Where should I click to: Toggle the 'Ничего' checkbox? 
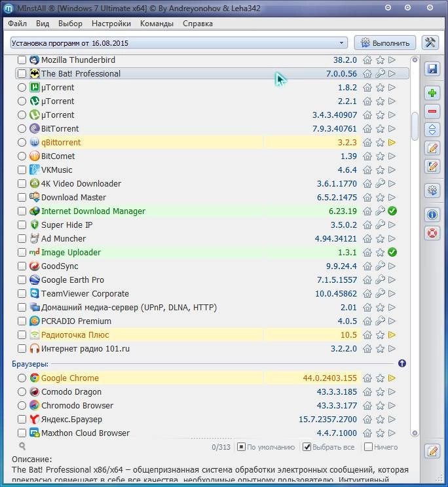pyautogui.click(x=368, y=447)
